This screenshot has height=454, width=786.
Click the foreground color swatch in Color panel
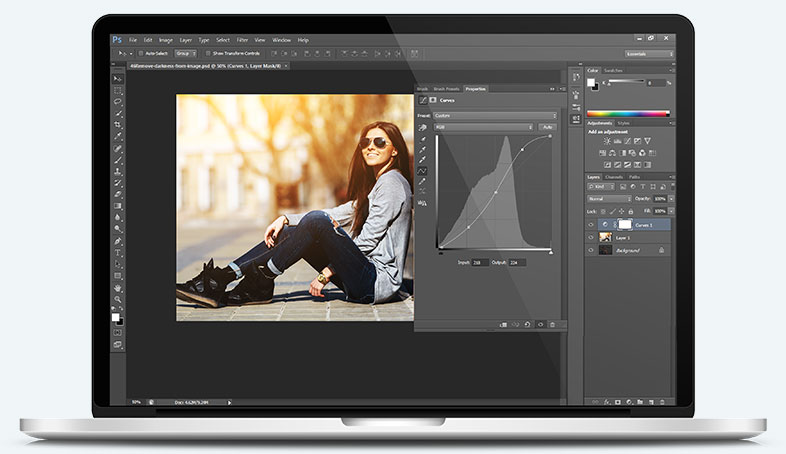591,82
